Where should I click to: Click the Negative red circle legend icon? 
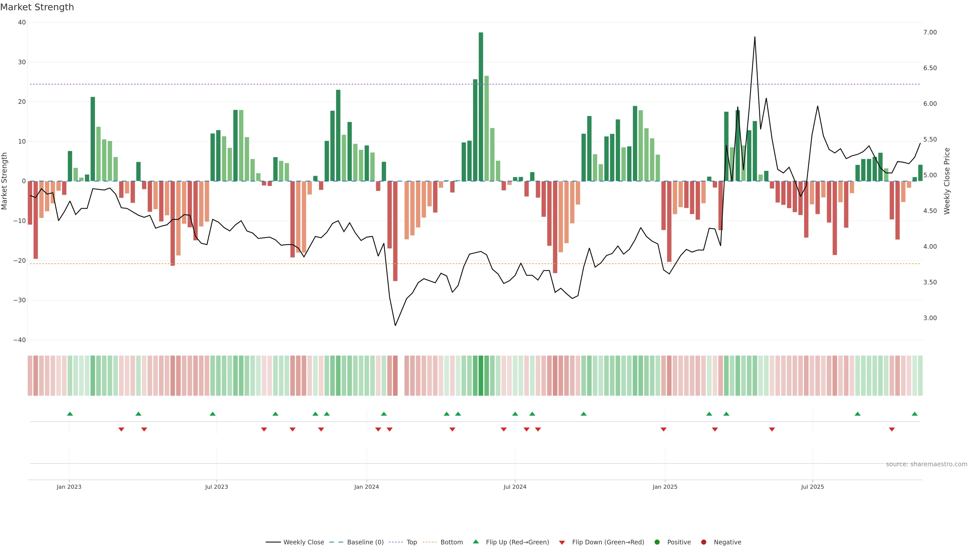click(703, 542)
